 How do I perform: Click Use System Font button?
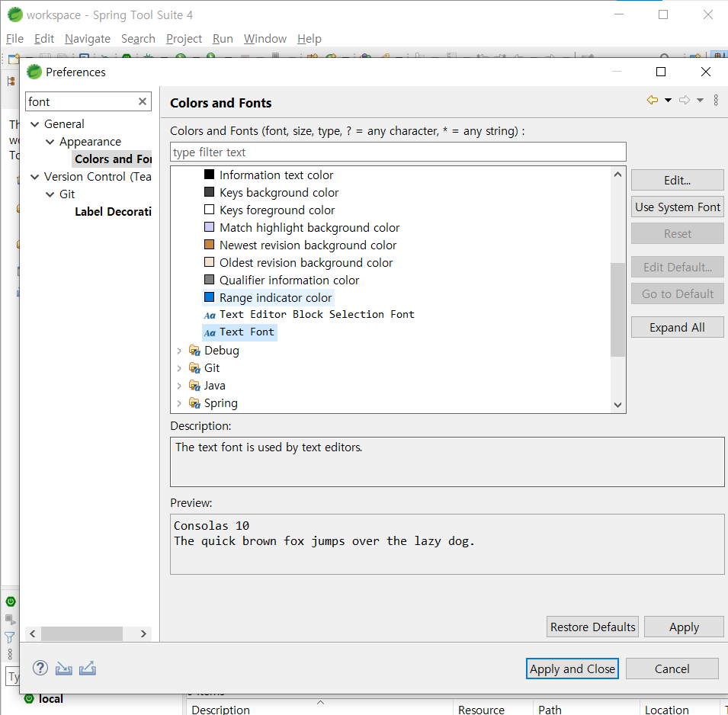pyautogui.click(x=677, y=207)
